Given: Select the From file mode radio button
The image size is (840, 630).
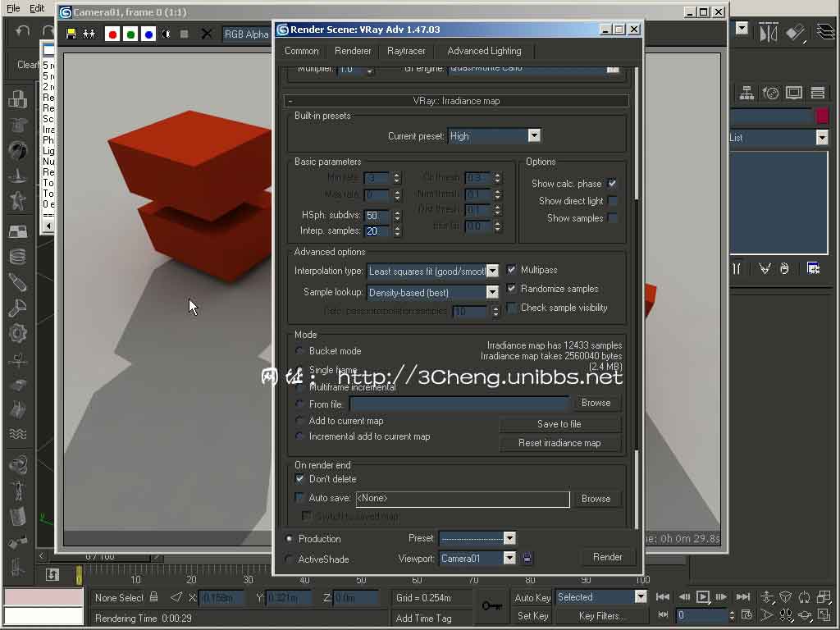Looking at the screenshot, I should [299, 404].
